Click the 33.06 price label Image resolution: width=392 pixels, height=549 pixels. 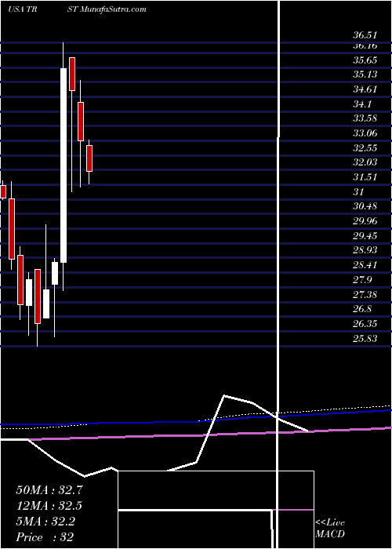tap(365, 133)
